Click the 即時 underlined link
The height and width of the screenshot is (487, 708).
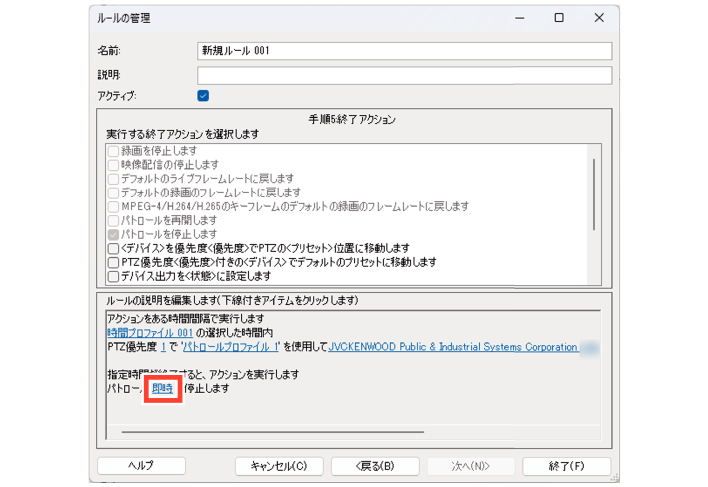click(163, 388)
